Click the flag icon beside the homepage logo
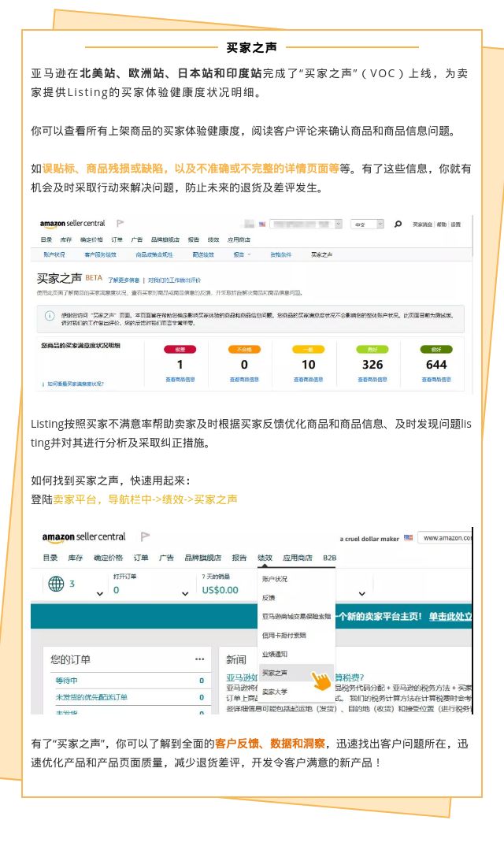The height and width of the screenshot is (846, 504). [x=145, y=536]
